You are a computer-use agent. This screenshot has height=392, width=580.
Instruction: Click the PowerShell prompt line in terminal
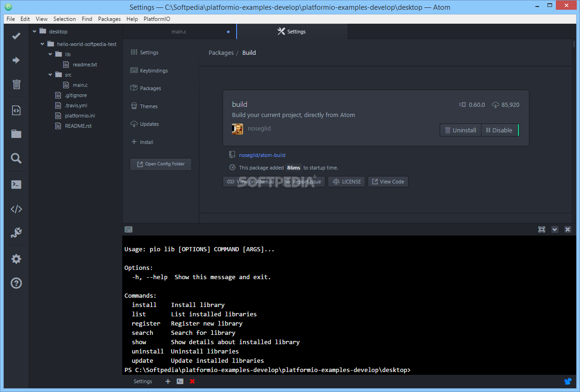[268, 370]
